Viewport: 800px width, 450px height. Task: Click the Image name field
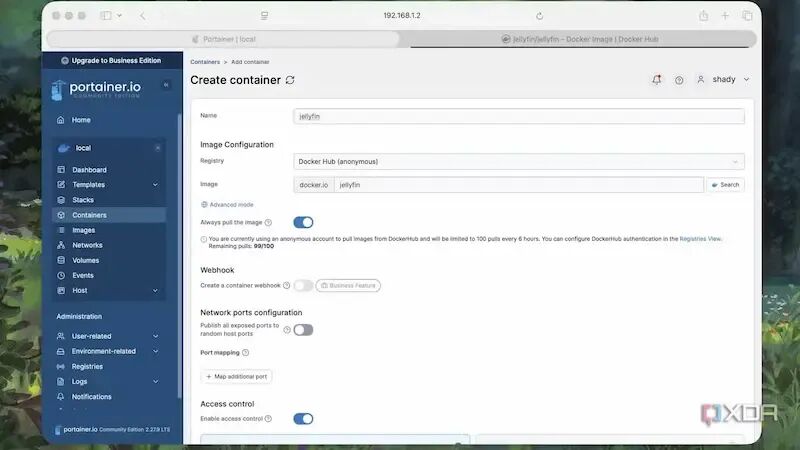(x=518, y=185)
